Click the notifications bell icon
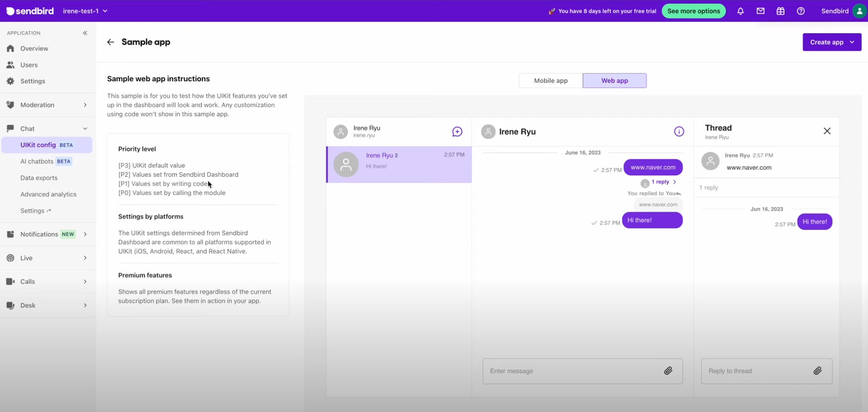Screen dimensions: 868x412 coord(740,11)
